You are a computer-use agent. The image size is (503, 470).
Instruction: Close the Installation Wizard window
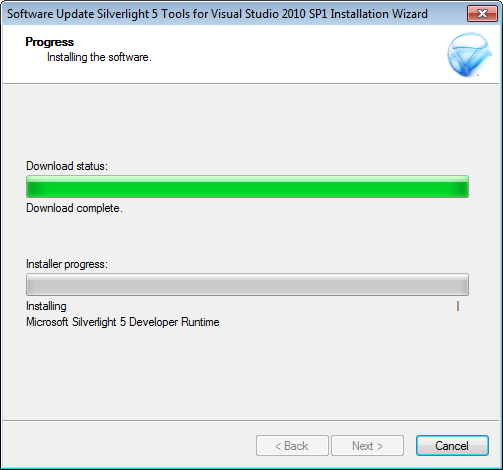point(482,14)
